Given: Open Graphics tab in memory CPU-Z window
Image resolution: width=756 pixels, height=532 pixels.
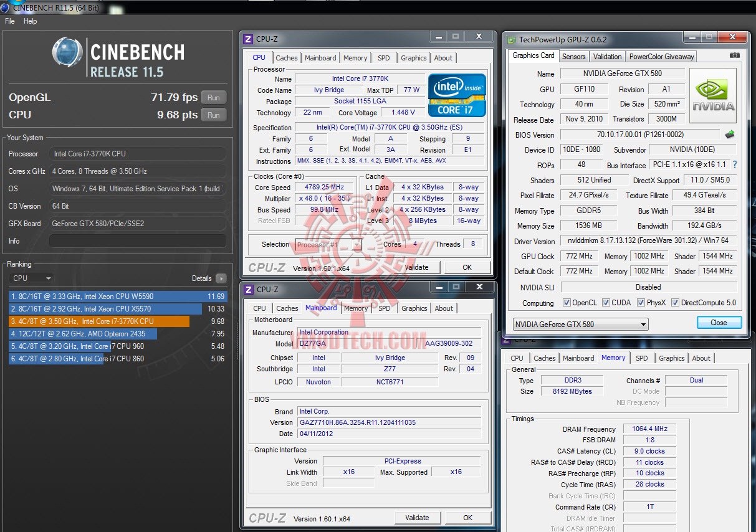Looking at the screenshot, I should coord(671,358).
